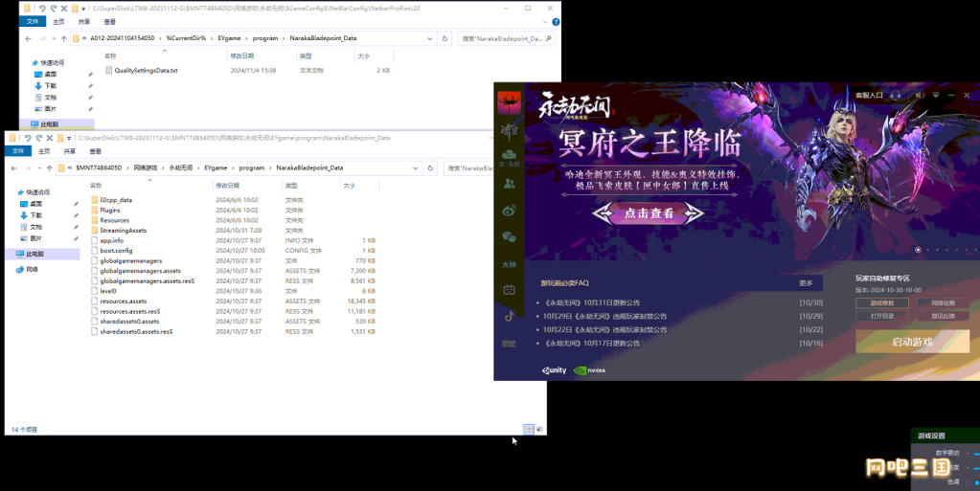Open the 大神 entry in launcher sidebar
Screen dimensions: 980x491
[x=510, y=264]
